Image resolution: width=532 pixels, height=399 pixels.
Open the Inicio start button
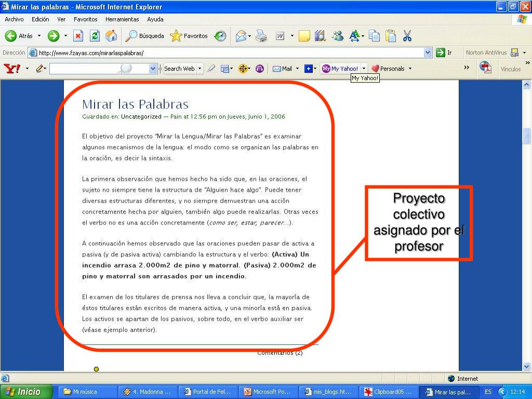(26, 392)
